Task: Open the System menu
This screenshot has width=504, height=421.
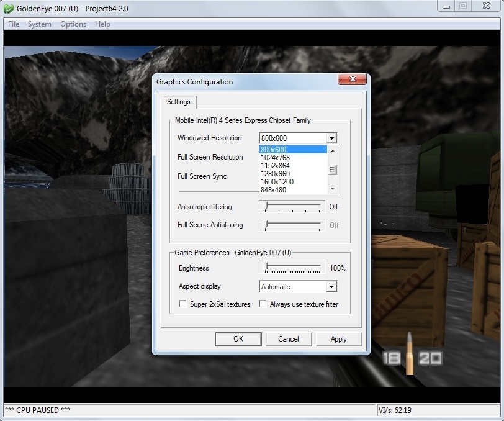Action: point(39,24)
